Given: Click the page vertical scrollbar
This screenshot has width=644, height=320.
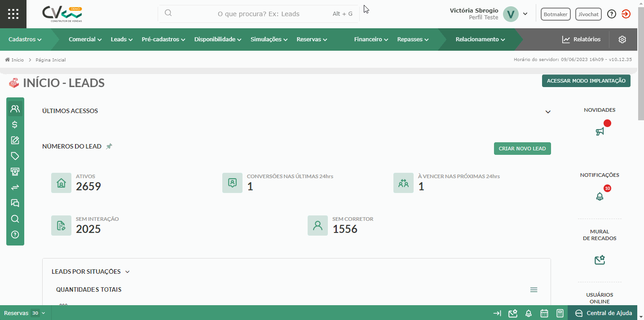Looking at the screenshot, I should 641,63.
